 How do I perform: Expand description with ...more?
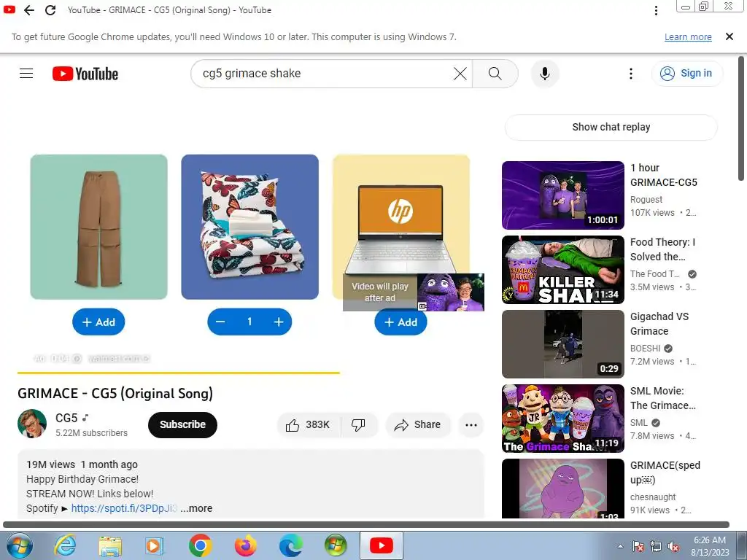pos(196,508)
